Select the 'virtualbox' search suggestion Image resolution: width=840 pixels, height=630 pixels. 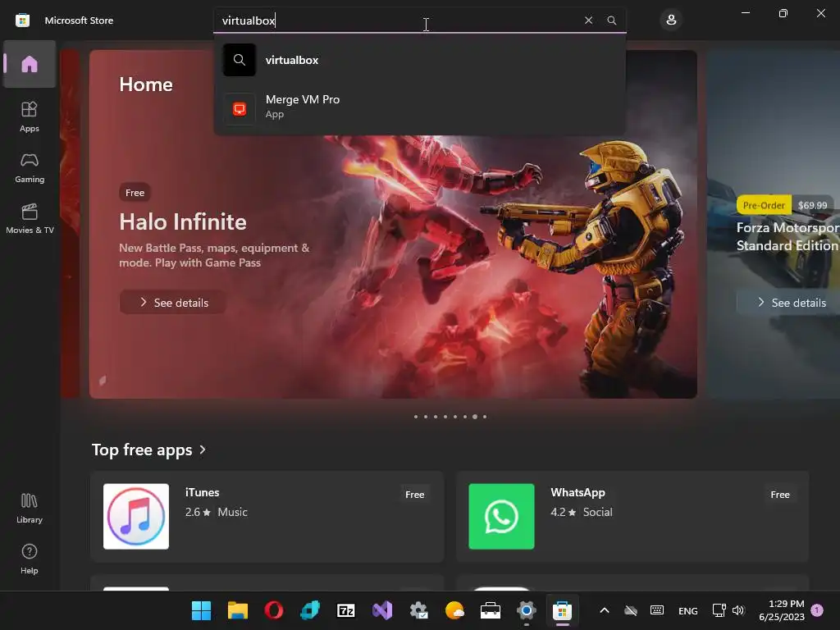(419, 60)
